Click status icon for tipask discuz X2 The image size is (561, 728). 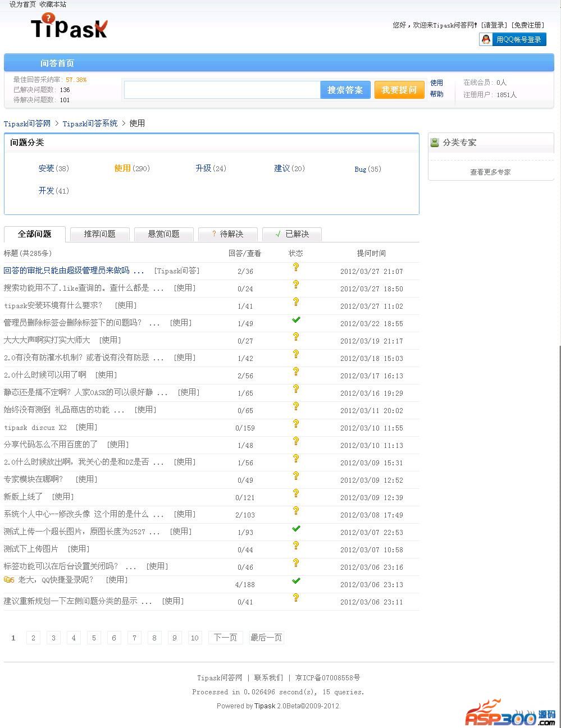pyautogui.click(x=296, y=424)
